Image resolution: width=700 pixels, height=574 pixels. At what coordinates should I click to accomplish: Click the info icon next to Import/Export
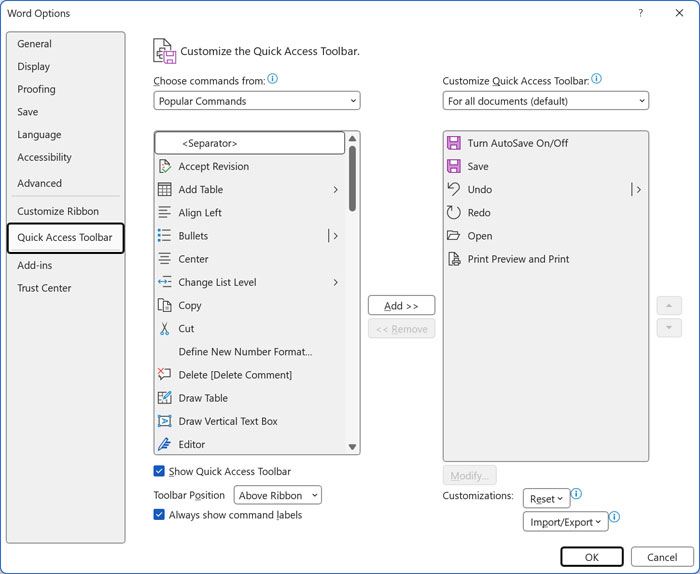[x=615, y=517]
